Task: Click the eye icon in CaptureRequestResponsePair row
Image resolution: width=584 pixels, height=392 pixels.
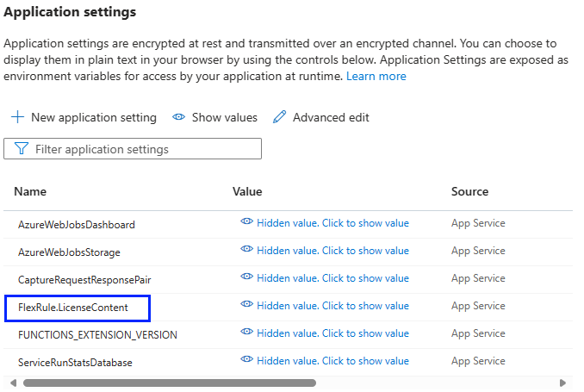Action: point(246,277)
